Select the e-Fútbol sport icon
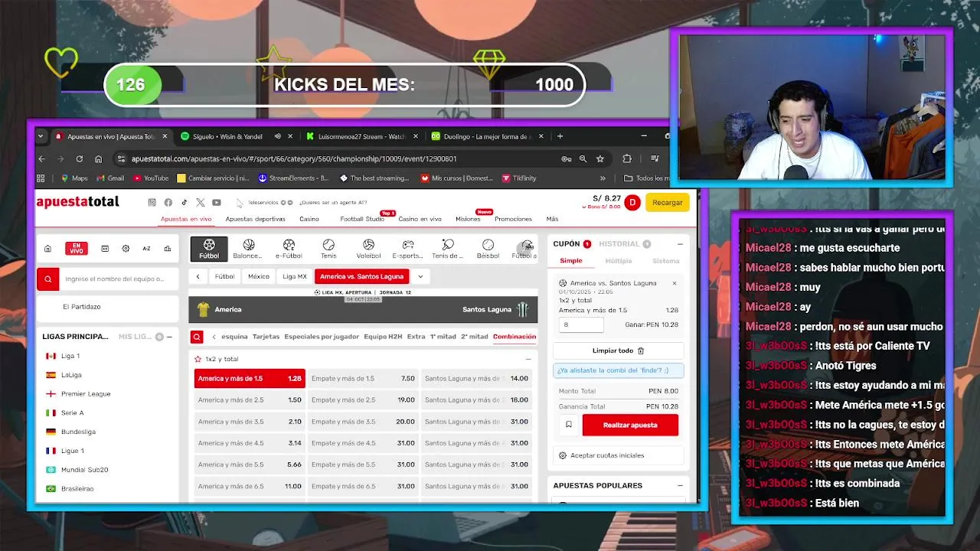Viewport: 980px width, 551px height. [x=289, y=249]
